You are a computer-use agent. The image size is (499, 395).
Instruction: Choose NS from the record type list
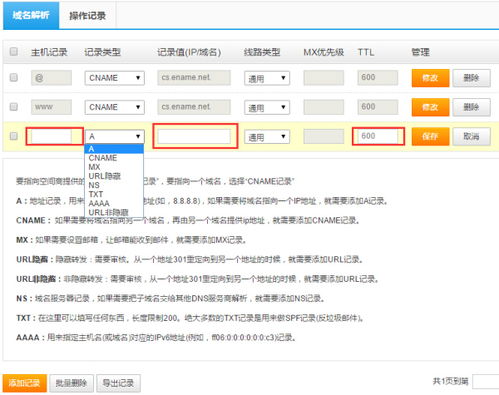click(114, 185)
